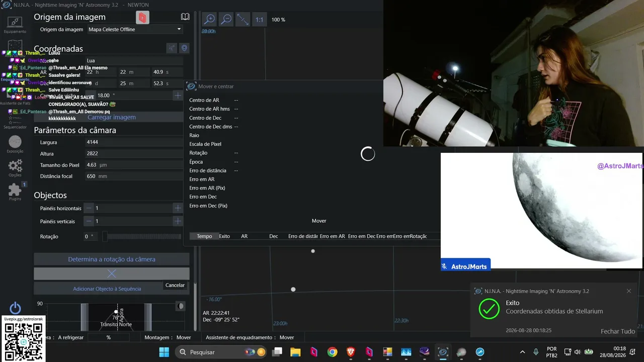Viewport: 644px width, 362px height.
Task: Increase Painéis verticais count
Action: click(x=178, y=221)
